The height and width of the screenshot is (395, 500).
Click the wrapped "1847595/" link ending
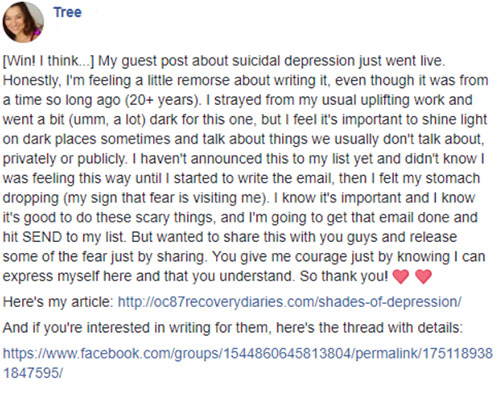[33, 373]
